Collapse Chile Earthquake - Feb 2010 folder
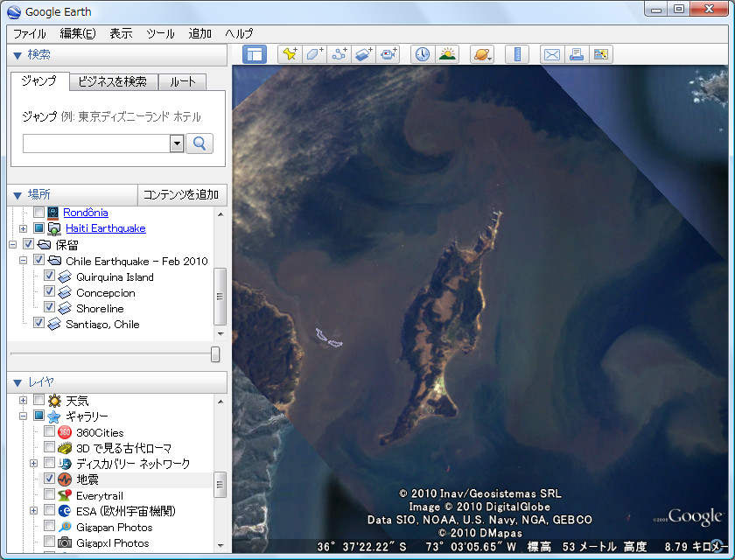Image resolution: width=735 pixels, height=560 pixels. (23, 260)
